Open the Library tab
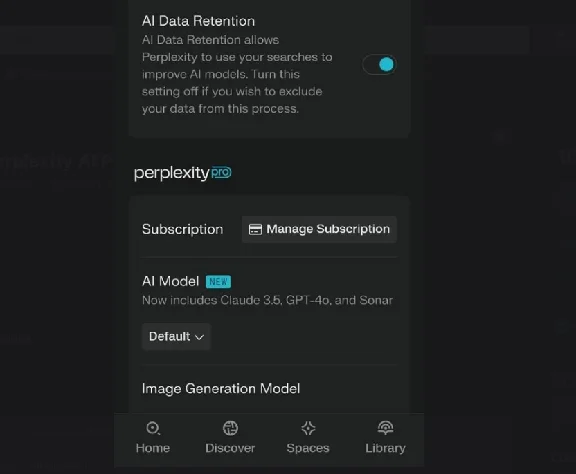Screen dimensions: 576x474 pyautogui.click(x=385, y=438)
